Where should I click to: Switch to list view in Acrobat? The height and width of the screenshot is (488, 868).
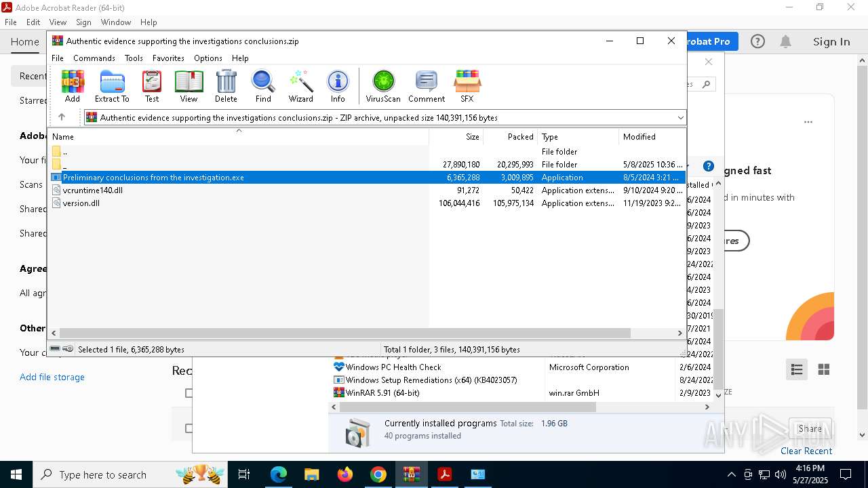(x=797, y=369)
